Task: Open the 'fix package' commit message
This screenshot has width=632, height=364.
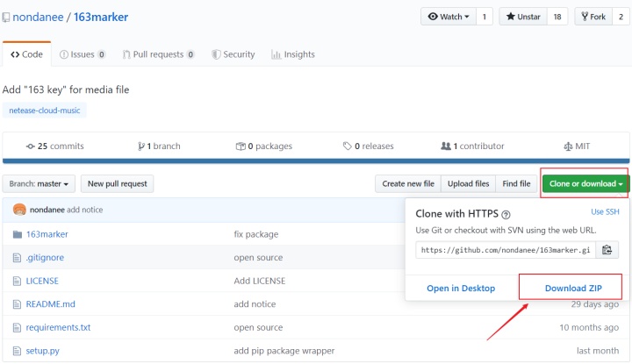Action: click(256, 234)
